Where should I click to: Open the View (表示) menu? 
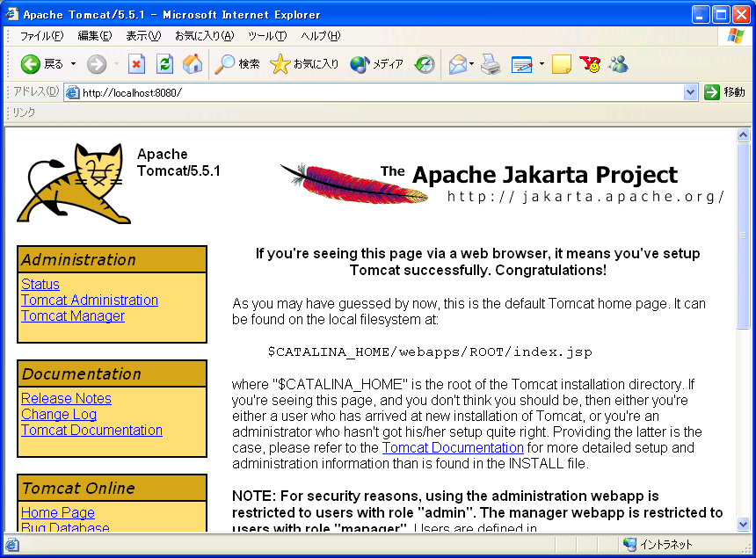coord(143,36)
